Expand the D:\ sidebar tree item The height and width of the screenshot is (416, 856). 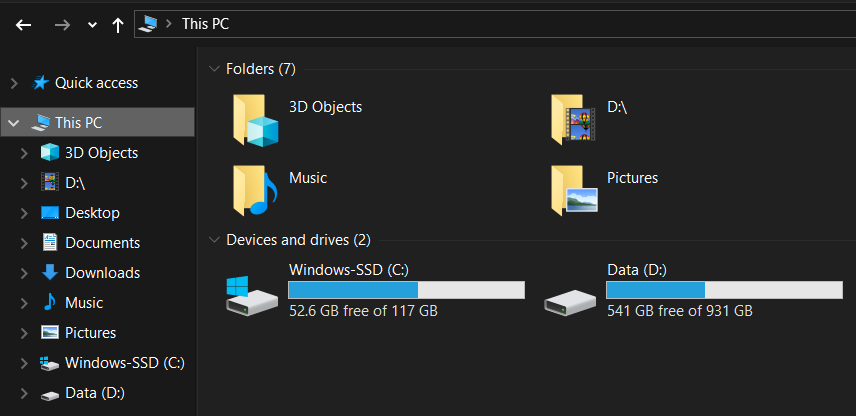coord(24,183)
